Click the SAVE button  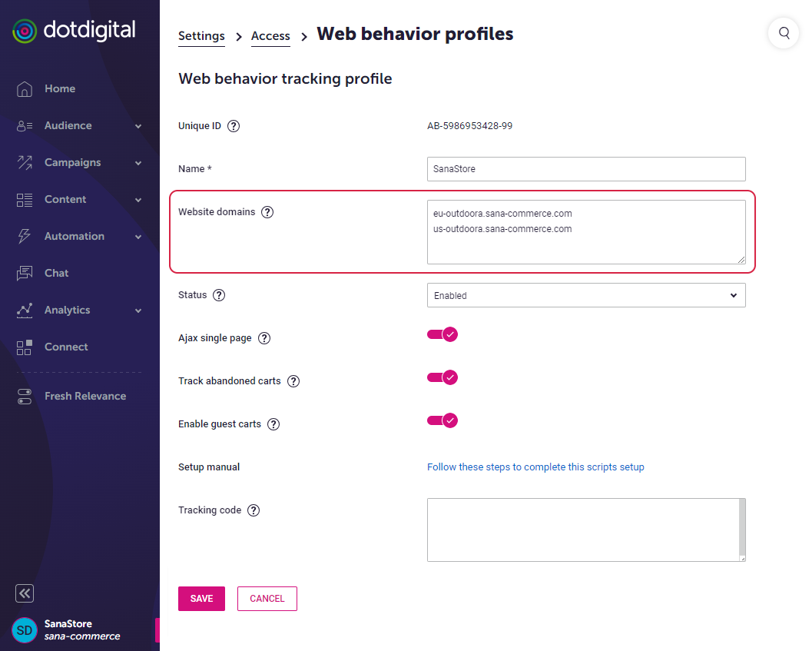click(201, 599)
